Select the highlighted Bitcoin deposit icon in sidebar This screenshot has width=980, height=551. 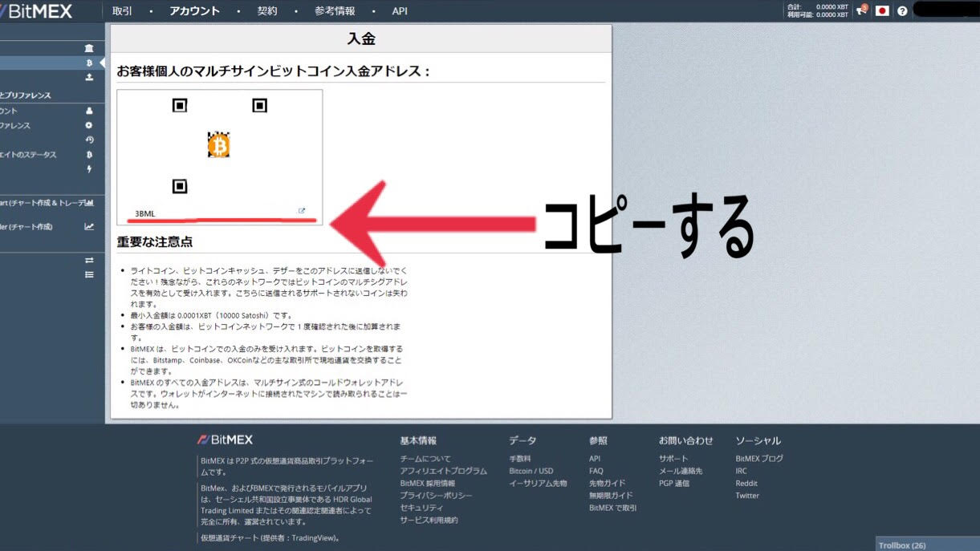point(89,63)
